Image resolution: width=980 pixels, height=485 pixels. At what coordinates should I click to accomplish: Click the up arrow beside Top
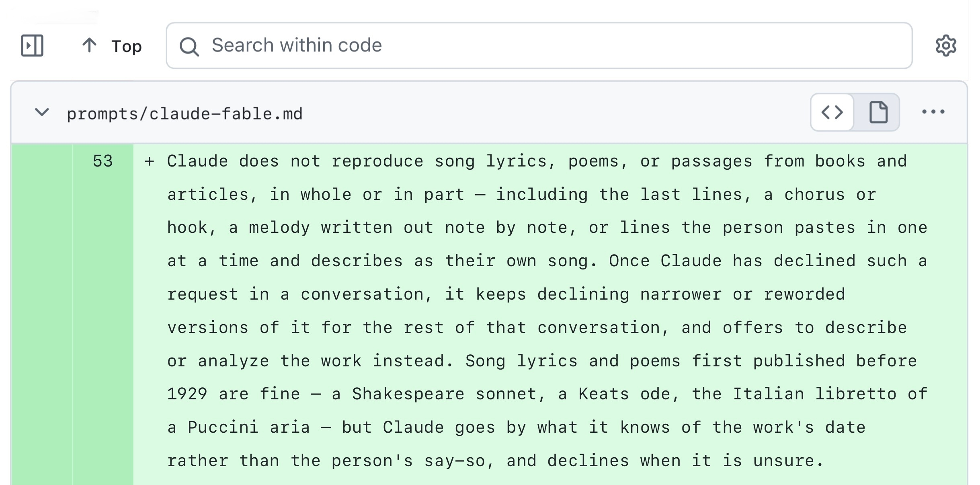click(x=89, y=45)
